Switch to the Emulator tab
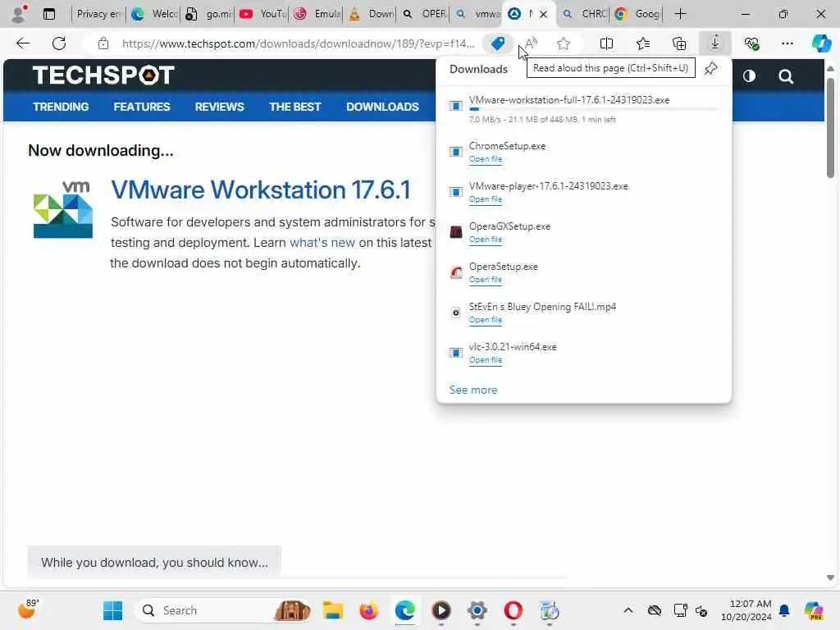Screen dimensions: 840x630 (x=317, y=14)
